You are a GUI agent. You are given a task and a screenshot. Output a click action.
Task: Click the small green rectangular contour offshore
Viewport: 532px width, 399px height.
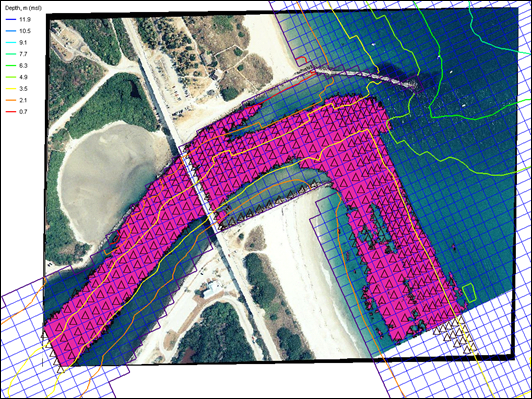click(x=470, y=293)
